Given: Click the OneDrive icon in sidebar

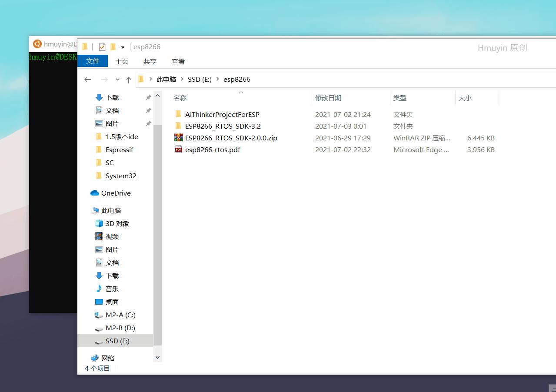Looking at the screenshot, I should pos(95,193).
